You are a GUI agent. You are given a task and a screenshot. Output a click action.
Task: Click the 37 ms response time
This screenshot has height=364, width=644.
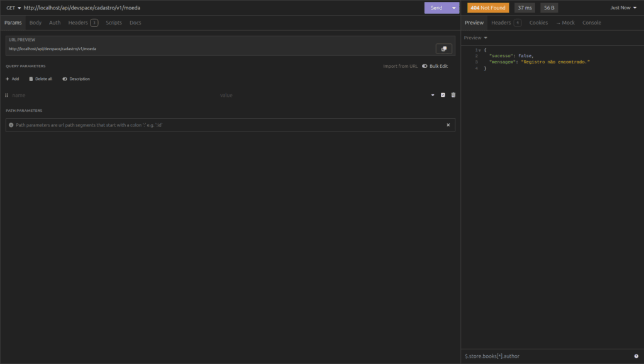[x=525, y=8]
